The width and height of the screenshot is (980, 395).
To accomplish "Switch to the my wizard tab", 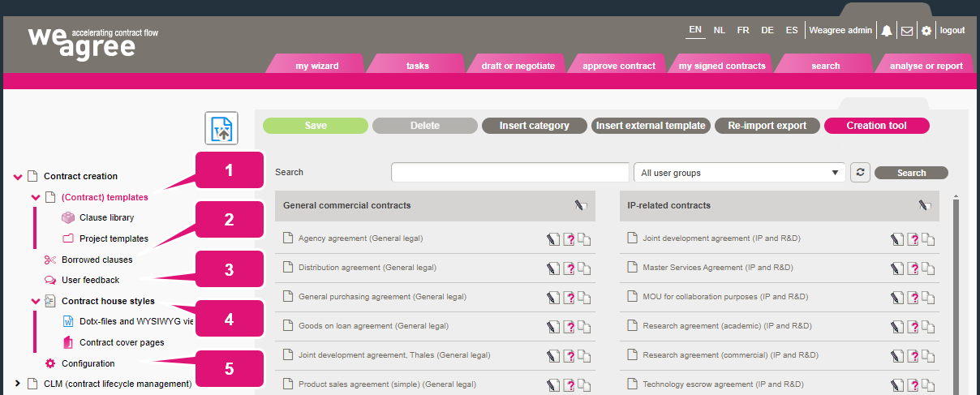I will (316, 66).
